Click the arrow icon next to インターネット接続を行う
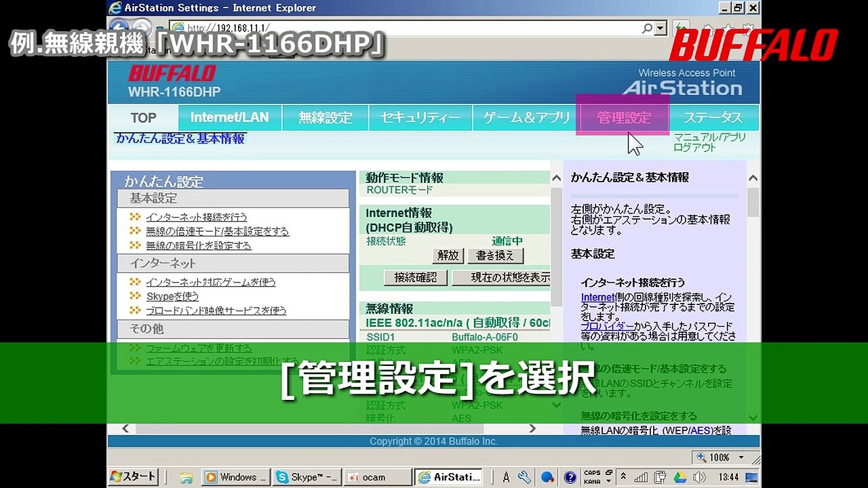The image size is (868, 488). [x=135, y=217]
